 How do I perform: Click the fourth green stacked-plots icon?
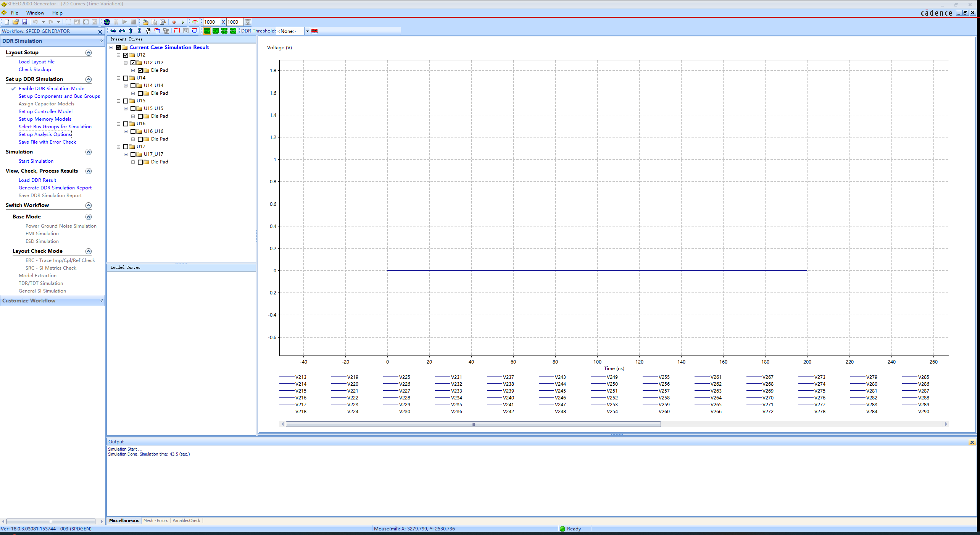[233, 31]
